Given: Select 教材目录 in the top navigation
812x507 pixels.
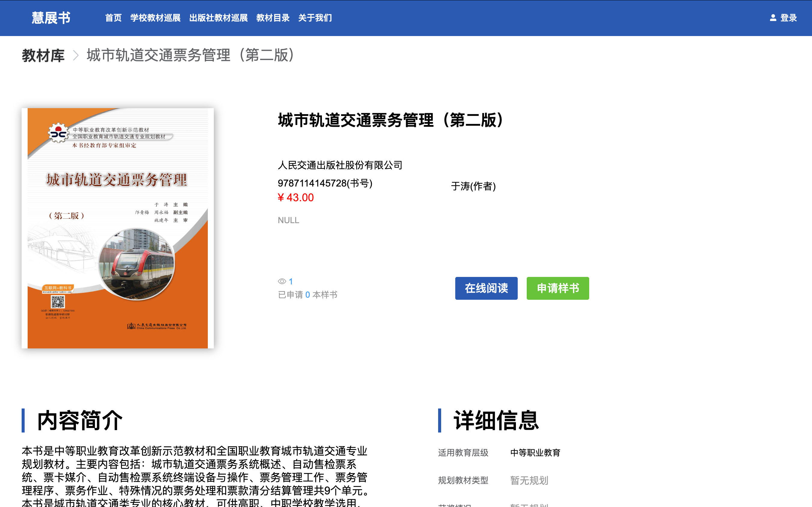Looking at the screenshot, I should (x=273, y=18).
